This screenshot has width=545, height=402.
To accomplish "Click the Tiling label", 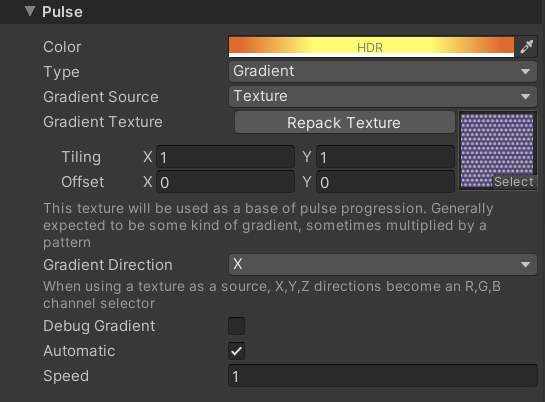I will 81,157.
